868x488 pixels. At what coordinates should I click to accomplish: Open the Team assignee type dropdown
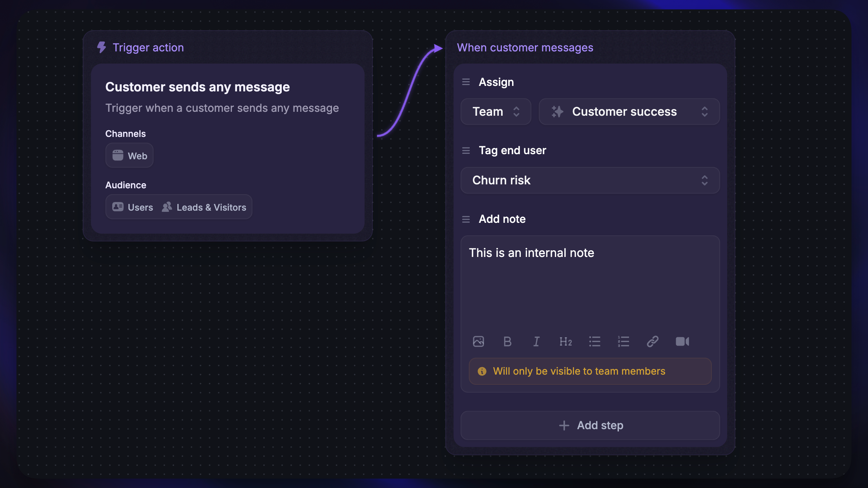pyautogui.click(x=496, y=112)
